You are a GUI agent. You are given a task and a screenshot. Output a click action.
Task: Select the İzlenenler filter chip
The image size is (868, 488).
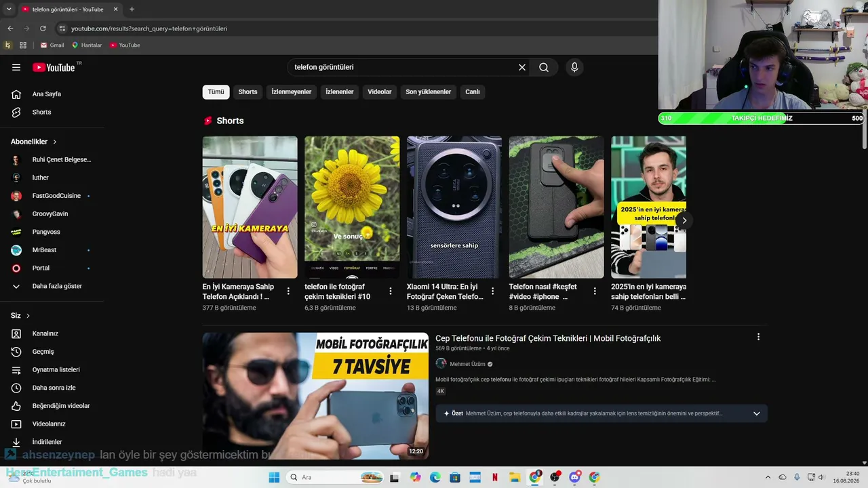pyautogui.click(x=340, y=92)
